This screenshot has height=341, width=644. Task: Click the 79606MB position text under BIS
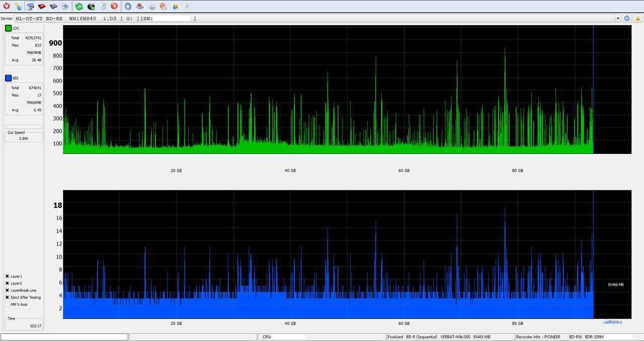tap(34, 103)
